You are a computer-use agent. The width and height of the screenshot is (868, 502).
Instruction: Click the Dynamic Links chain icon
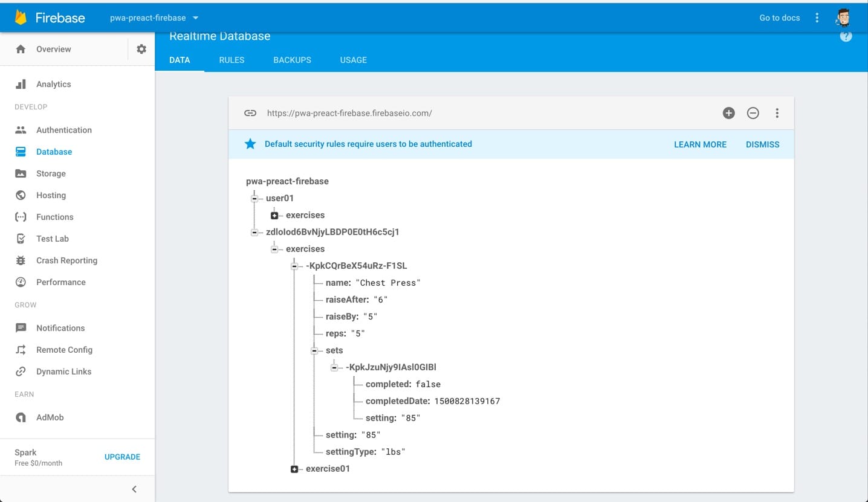coord(21,372)
